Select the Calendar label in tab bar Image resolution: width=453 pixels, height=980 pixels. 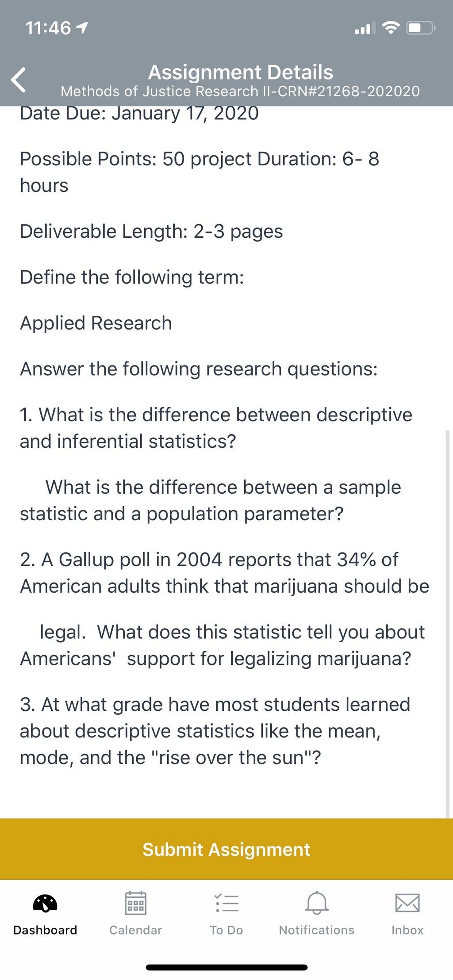pos(136,930)
